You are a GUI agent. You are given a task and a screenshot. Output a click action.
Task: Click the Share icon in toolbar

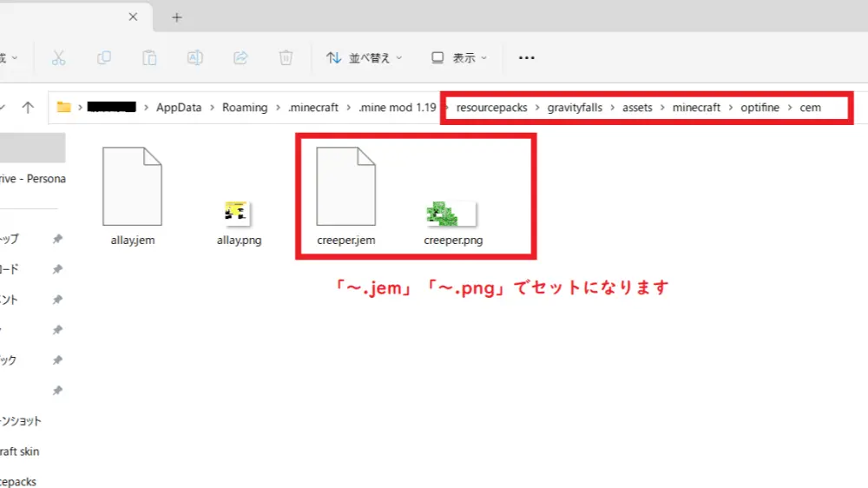(240, 57)
